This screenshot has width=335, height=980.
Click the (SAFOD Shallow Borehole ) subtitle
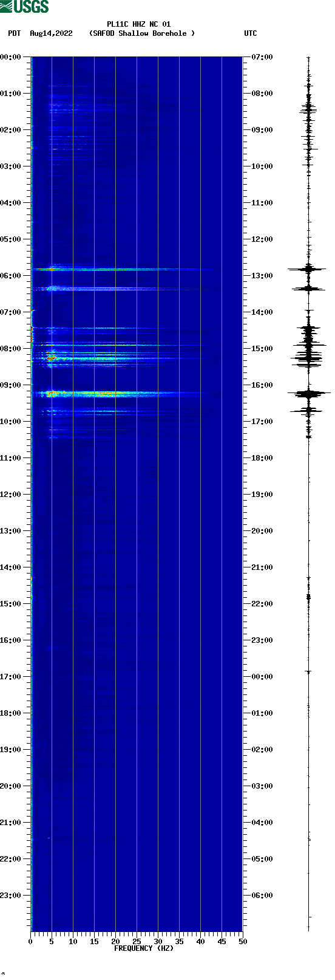click(x=142, y=33)
